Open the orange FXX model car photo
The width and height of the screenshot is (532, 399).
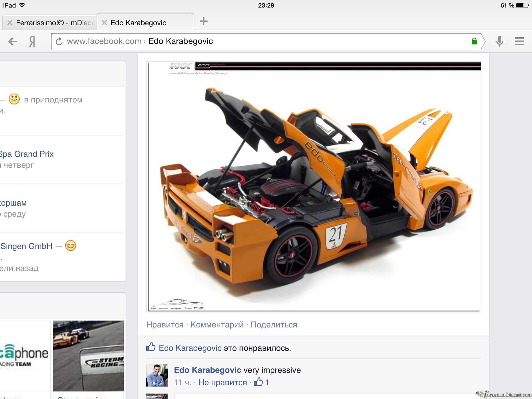pos(314,187)
